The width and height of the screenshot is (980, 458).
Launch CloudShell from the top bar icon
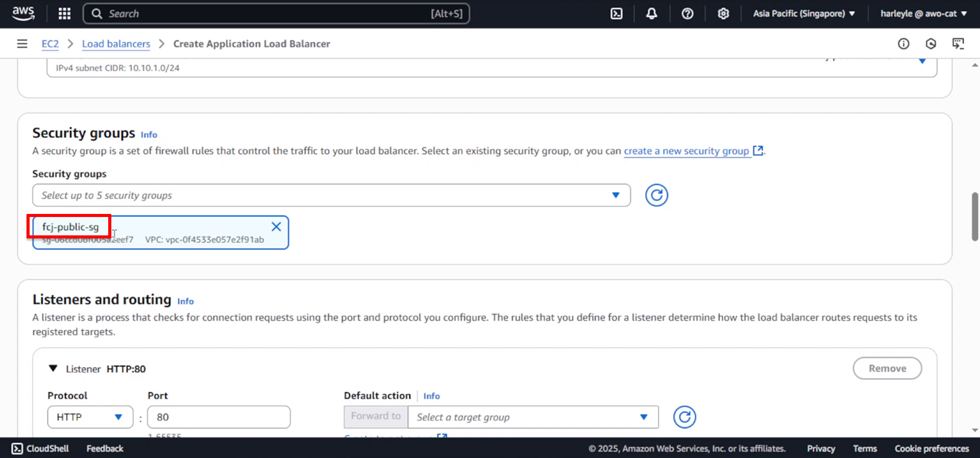617,14
